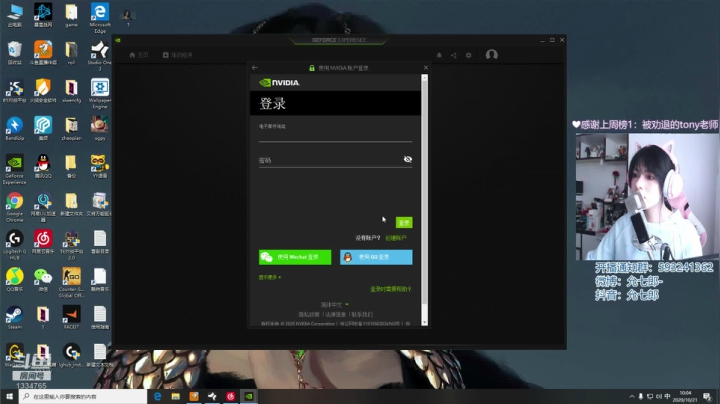The image size is (720, 404).
Task: Select the Bandizip desktop icon
Action: (x=15, y=128)
